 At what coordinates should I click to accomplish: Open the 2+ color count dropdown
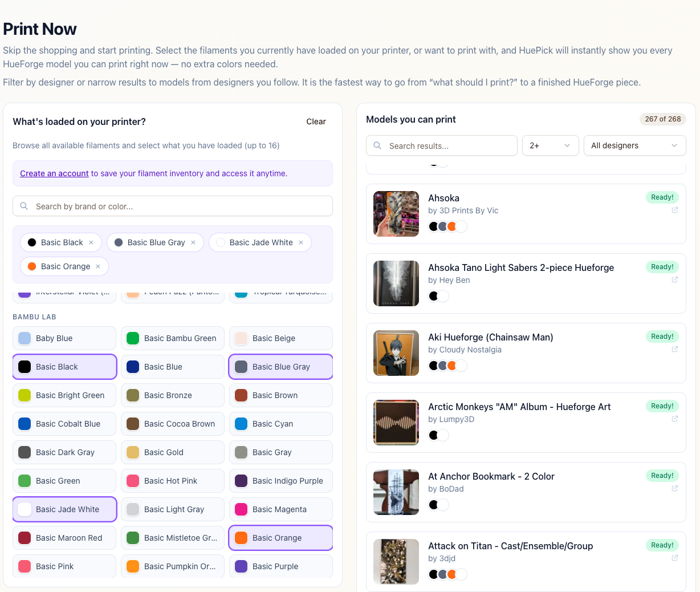click(550, 145)
